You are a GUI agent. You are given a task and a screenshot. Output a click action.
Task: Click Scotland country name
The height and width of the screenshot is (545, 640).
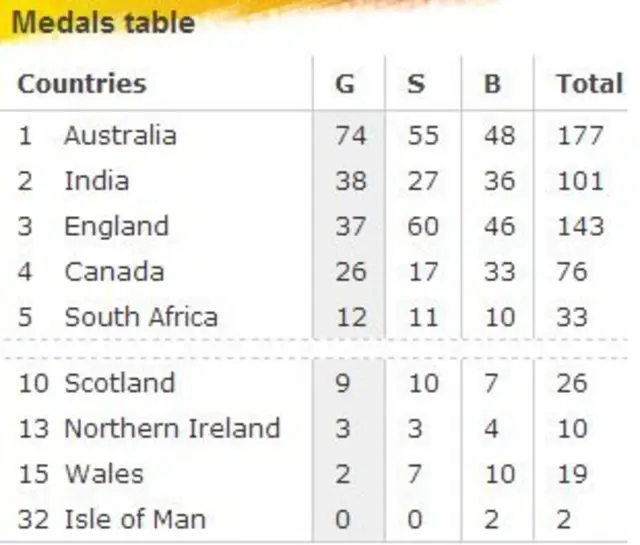[x=119, y=383]
